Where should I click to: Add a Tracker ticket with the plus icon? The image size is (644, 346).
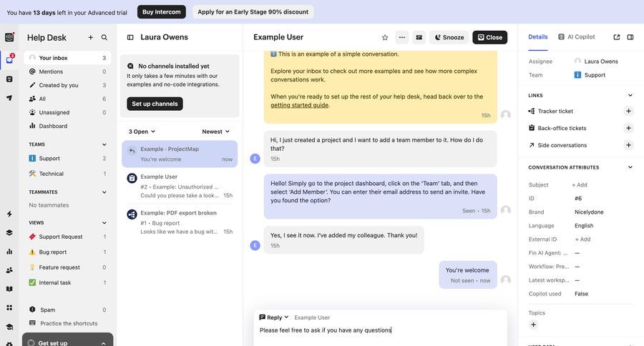(x=628, y=111)
